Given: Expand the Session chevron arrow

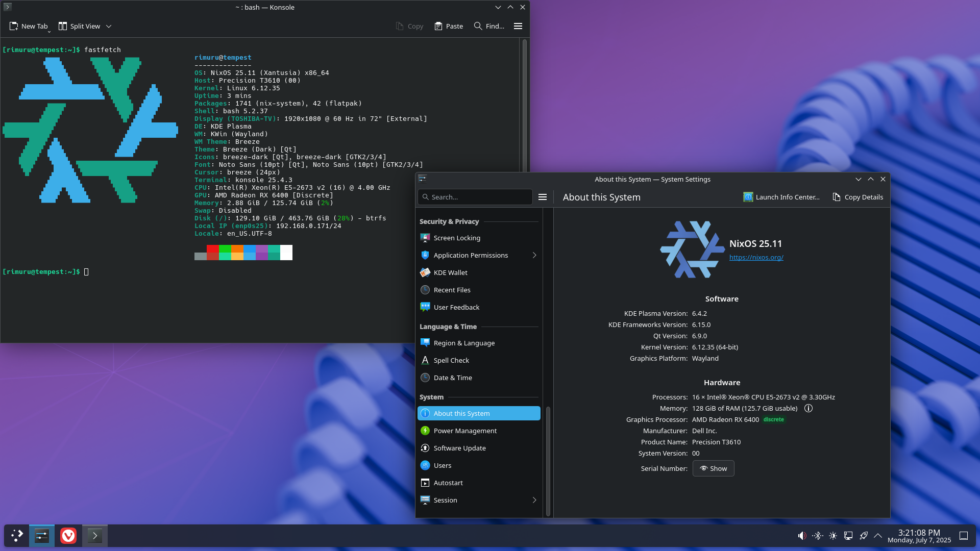Looking at the screenshot, I should tap(534, 500).
